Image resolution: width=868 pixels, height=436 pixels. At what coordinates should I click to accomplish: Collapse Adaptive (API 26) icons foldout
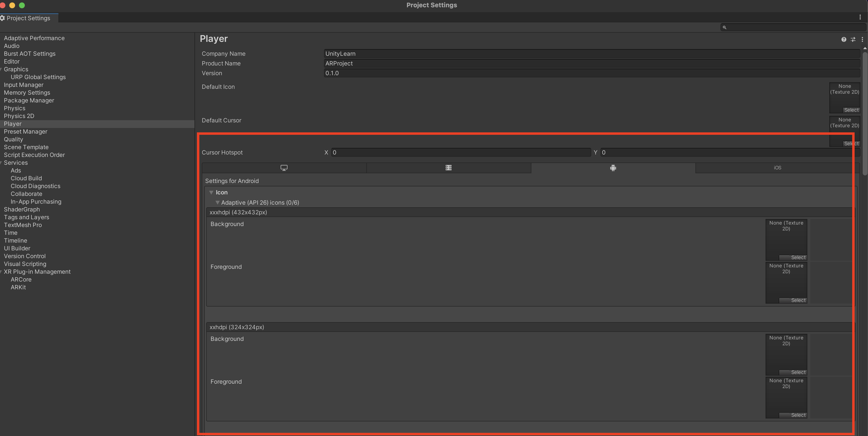click(x=217, y=203)
